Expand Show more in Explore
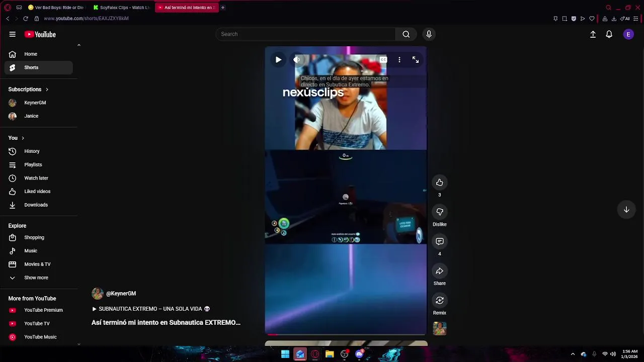 tap(39, 278)
